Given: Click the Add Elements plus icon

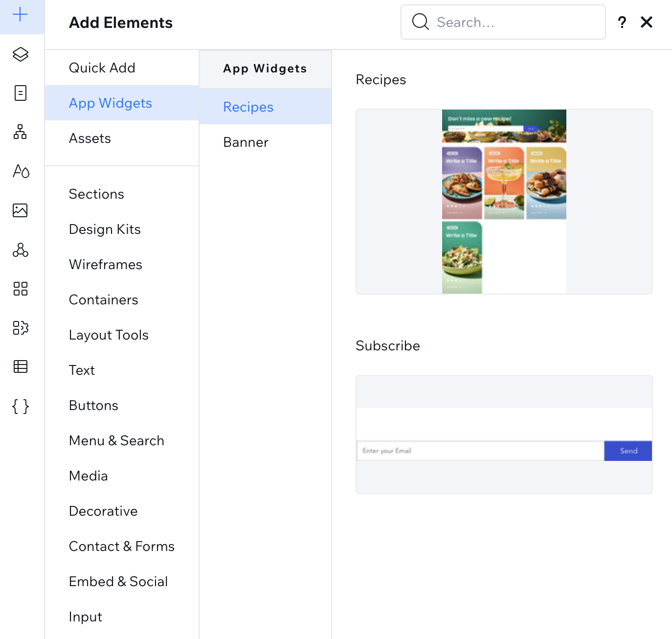Looking at the screenshot, I should click(20, 15).
